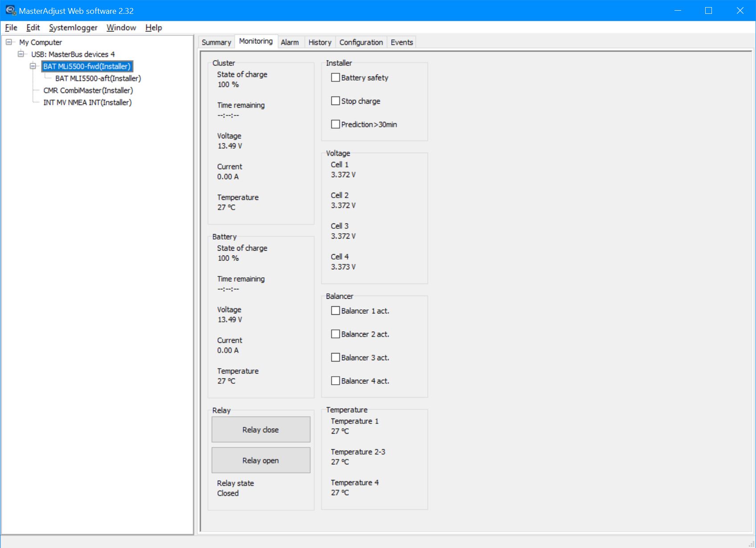Switch to the Summary tab
The height and width of the screenshot is (548, 756).
(217, 42)
